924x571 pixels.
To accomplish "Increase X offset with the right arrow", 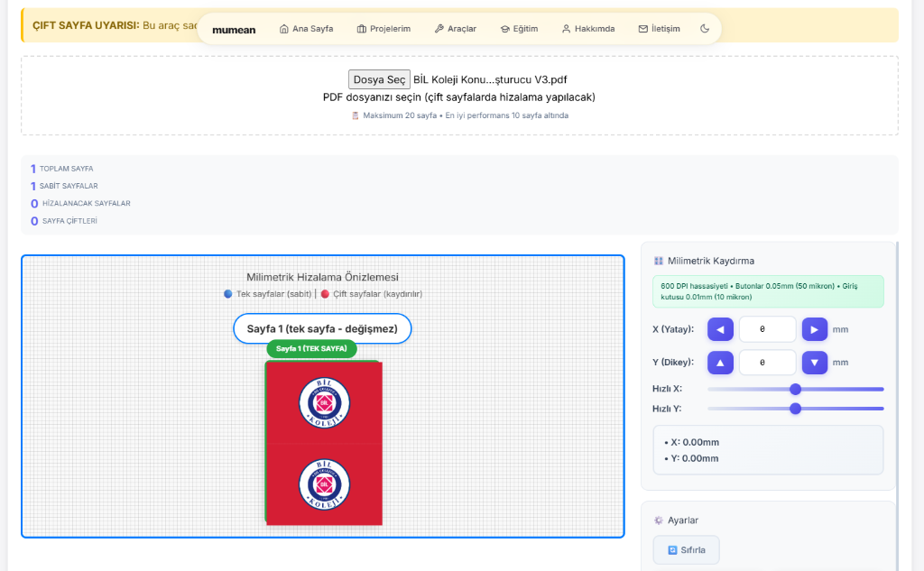I will point(815,329).
